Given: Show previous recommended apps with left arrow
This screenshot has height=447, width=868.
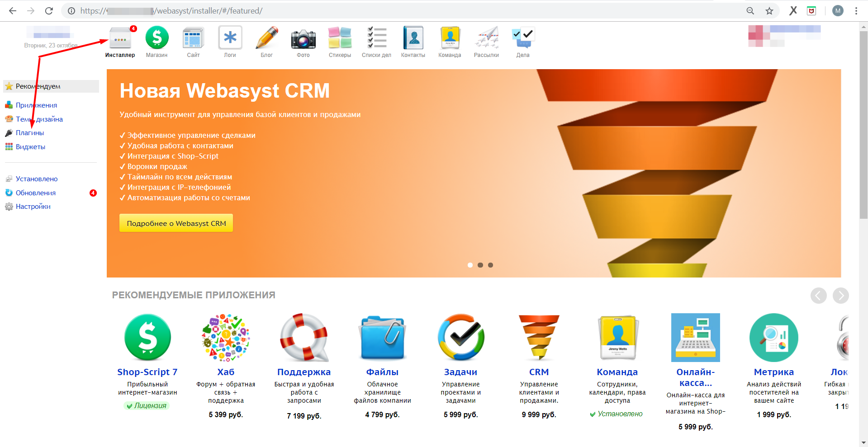Looking at the screenshot, I should [819, 296].
